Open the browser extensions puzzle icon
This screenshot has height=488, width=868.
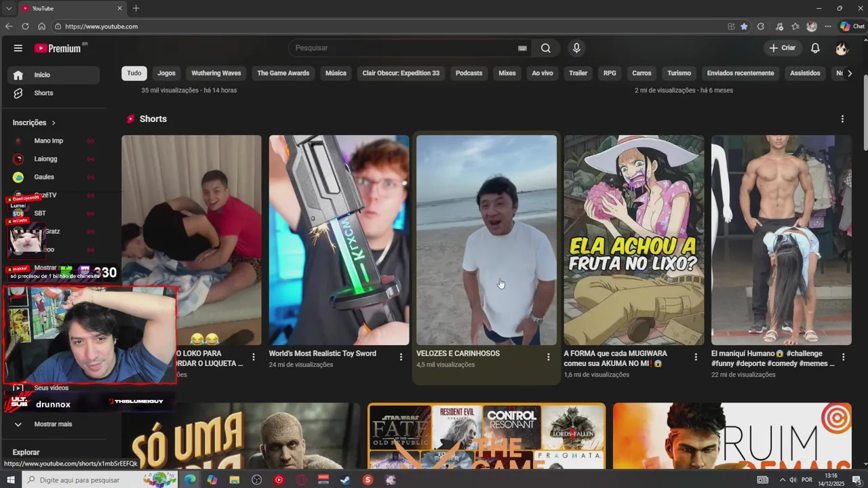pyautogui.click(x=761, y=26)
